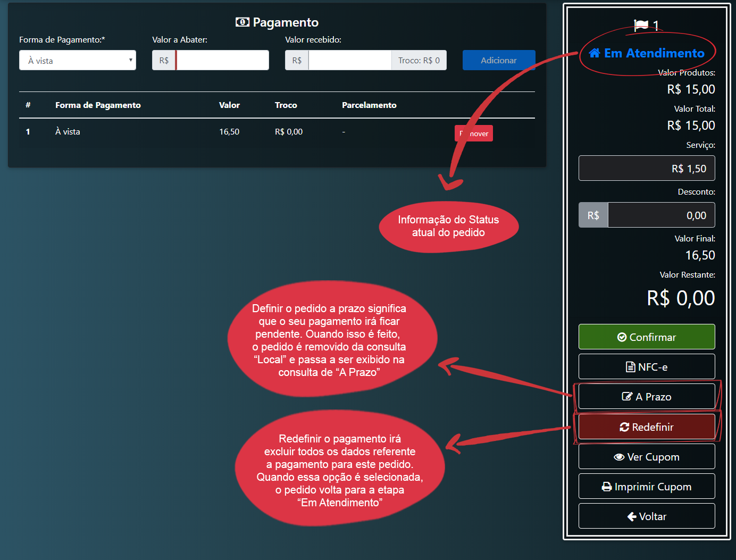Select the first payment row À vista
The image size is (736, 560).
tap(68, 132)
